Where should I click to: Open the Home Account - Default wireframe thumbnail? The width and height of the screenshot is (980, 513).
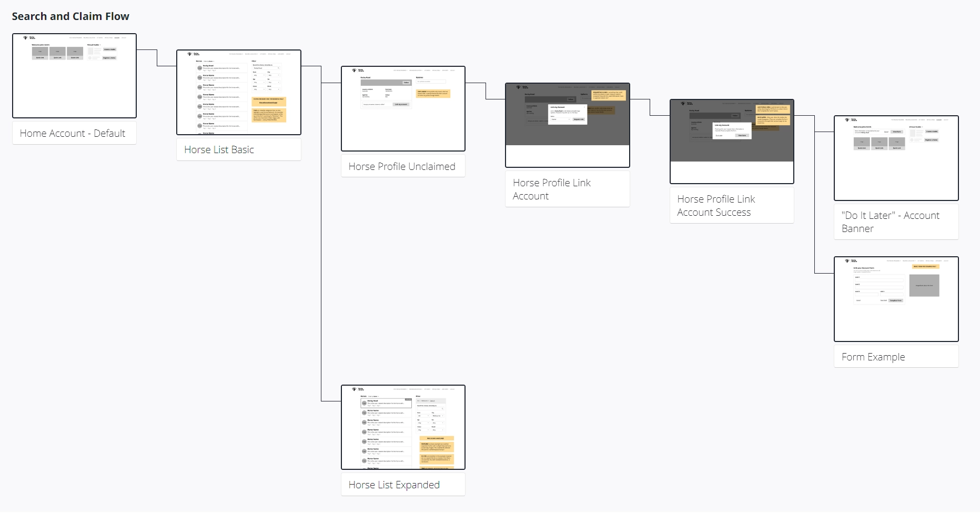coord(74,76)
